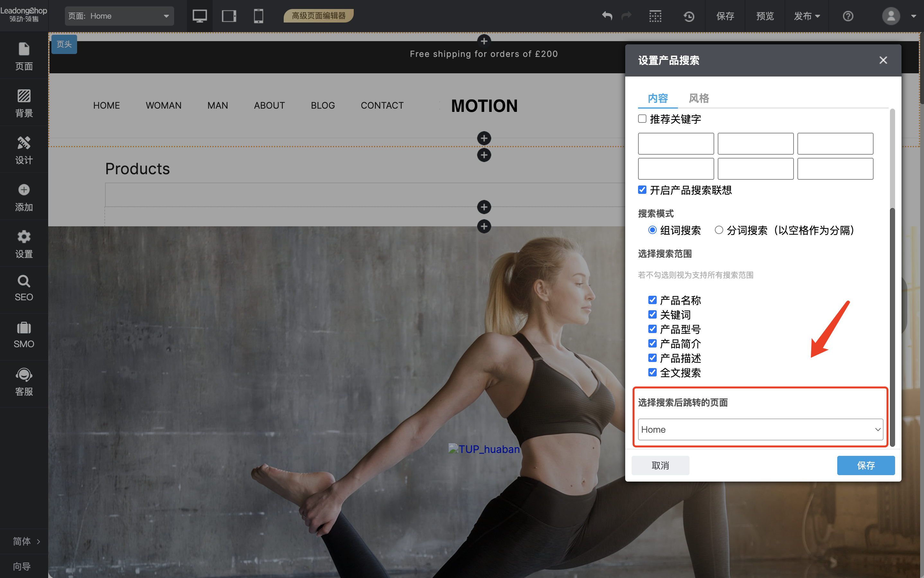The image size is (924, 578).
Task: Enable the 推荐关键字 checkbox
Action: coord(643,119)
